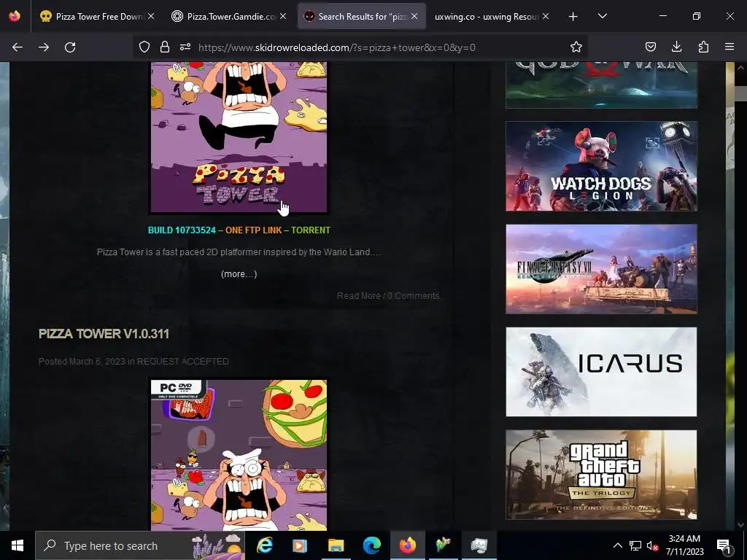Open PIZZA TOWER V1.0.311 post title
The width and height of the screenshot is (747, 560).
pos(104,334)
